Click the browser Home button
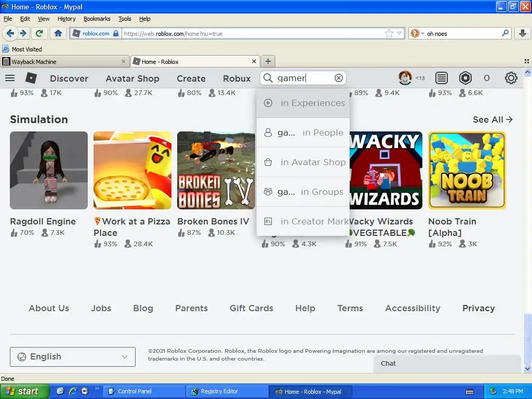 (x=58, y=33)
